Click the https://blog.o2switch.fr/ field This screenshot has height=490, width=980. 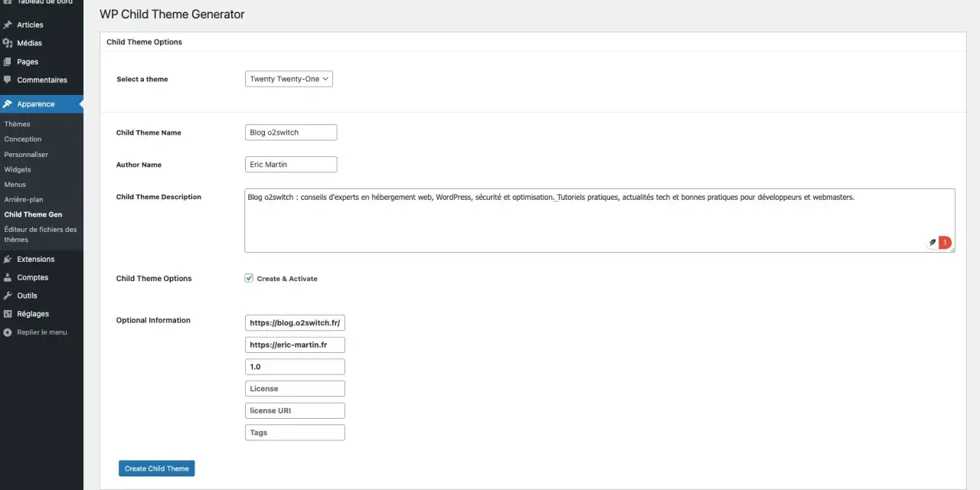click(x=295, y=323)
